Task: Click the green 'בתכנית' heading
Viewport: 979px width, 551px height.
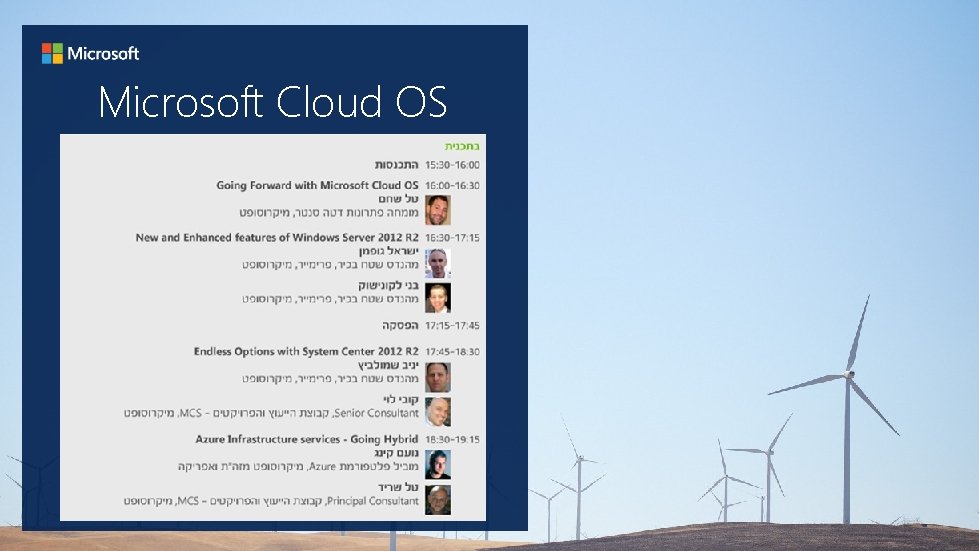Action: [462, 146]
